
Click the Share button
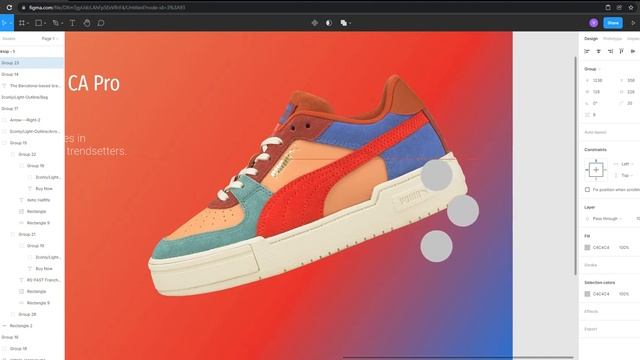click(x=613, y=23)
